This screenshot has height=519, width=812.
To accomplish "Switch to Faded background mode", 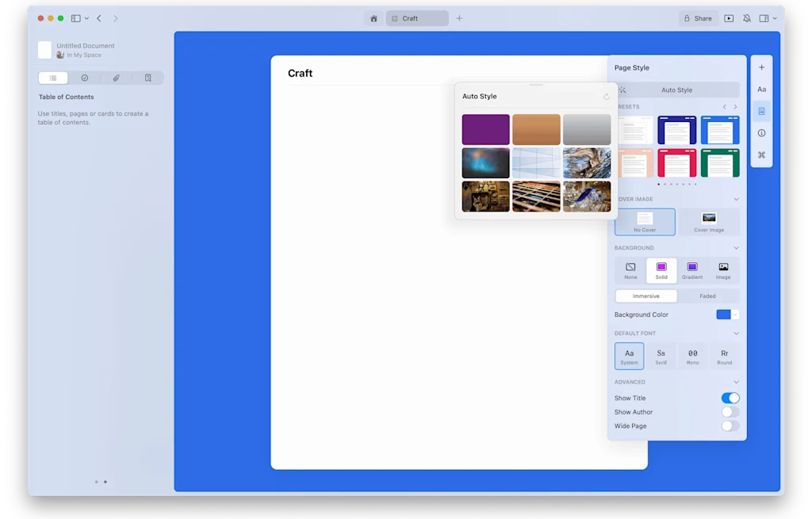I will (707, 296).
